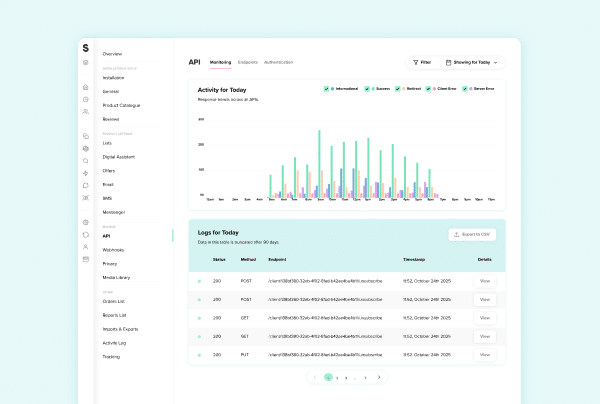Click the calendar icon beside Showing for Today
This screenshot has width=600, height=404.
[448, 62]
